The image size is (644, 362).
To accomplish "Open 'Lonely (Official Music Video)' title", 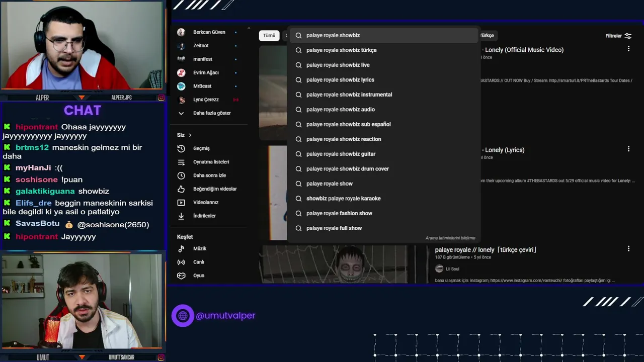I will (x=523, y=50).
